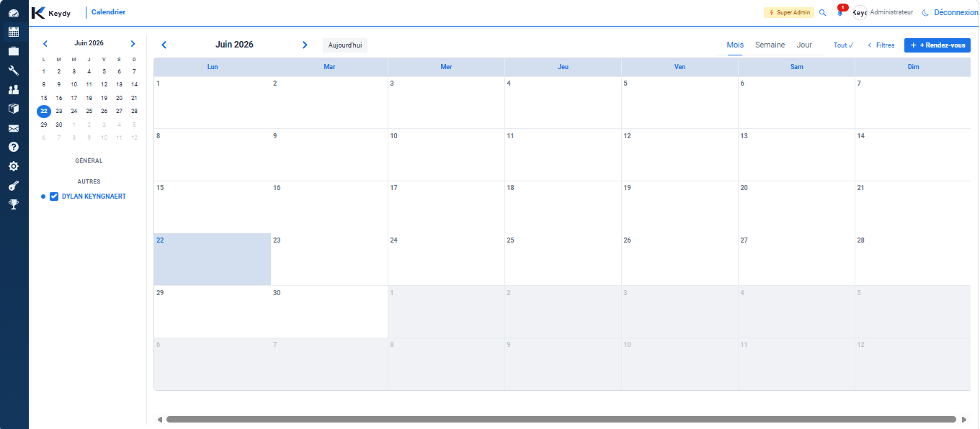Image resolution: width=980 pixels, height=429 pixels.
Task: Click the Lun column header
Action: click(x=213, y=67)
